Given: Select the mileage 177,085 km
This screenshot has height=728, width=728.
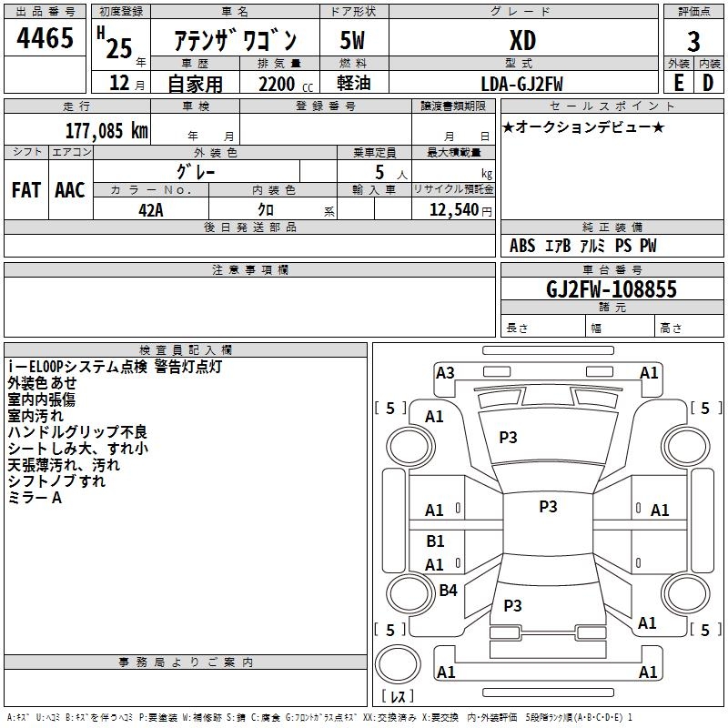Looking at the screenshot, I should coord(106,130).
